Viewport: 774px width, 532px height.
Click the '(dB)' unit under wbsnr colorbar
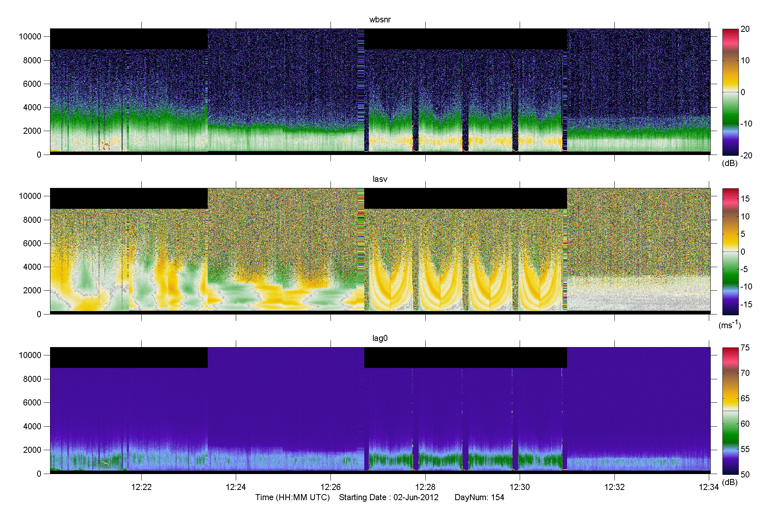coord(730,163)
